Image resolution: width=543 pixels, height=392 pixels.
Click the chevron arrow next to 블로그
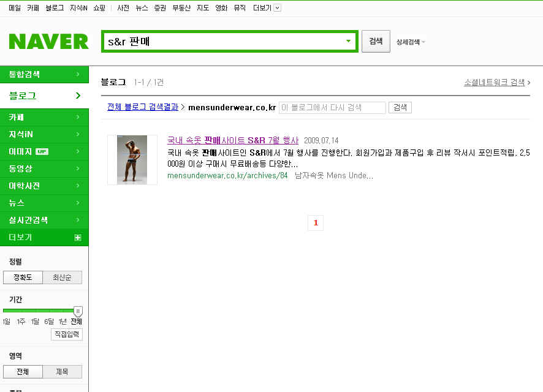78,96
